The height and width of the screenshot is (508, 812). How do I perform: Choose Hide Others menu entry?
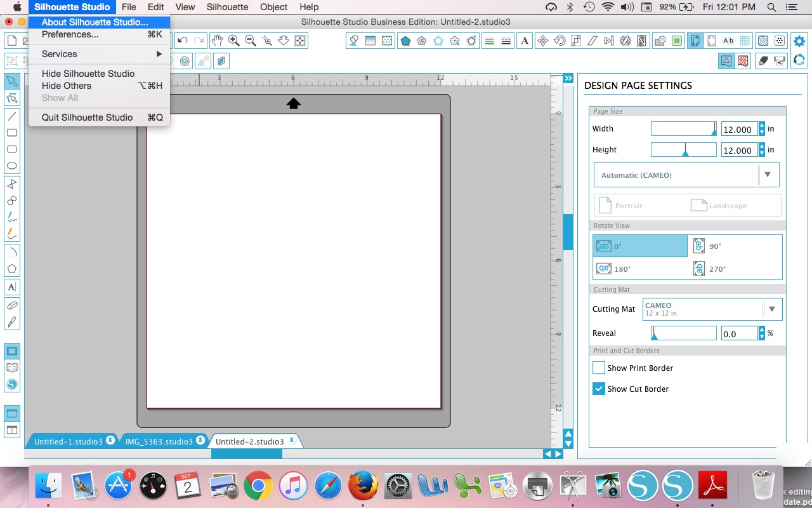coord(99,86)
